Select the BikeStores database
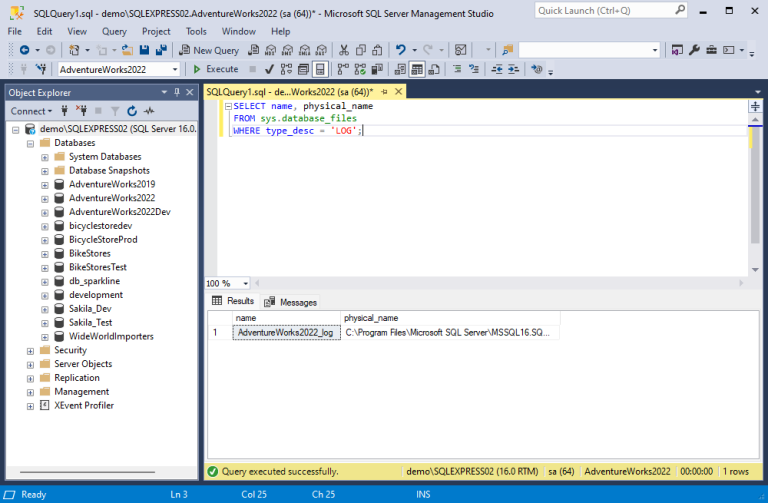Screen dimensions: 768x503 click(90, 253)
